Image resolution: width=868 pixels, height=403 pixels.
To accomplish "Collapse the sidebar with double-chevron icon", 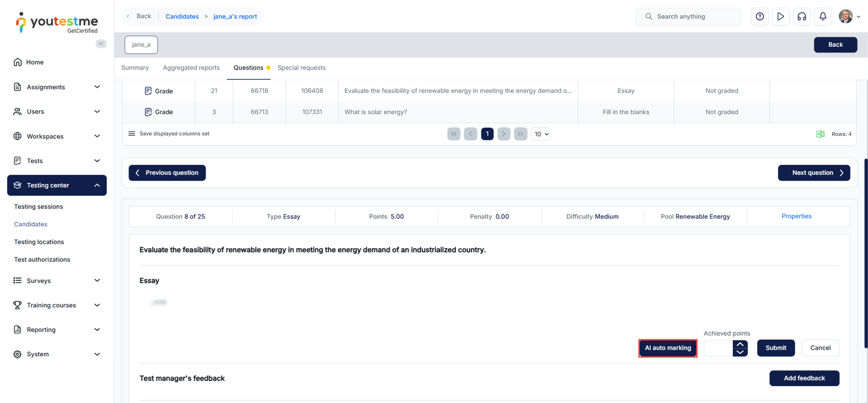I will [x=101, y=44].
